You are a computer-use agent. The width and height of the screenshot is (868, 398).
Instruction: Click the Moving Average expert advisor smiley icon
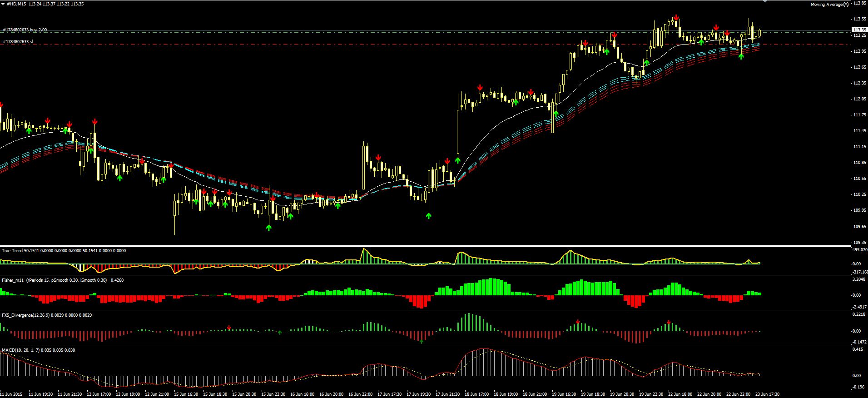click(846, 5)
